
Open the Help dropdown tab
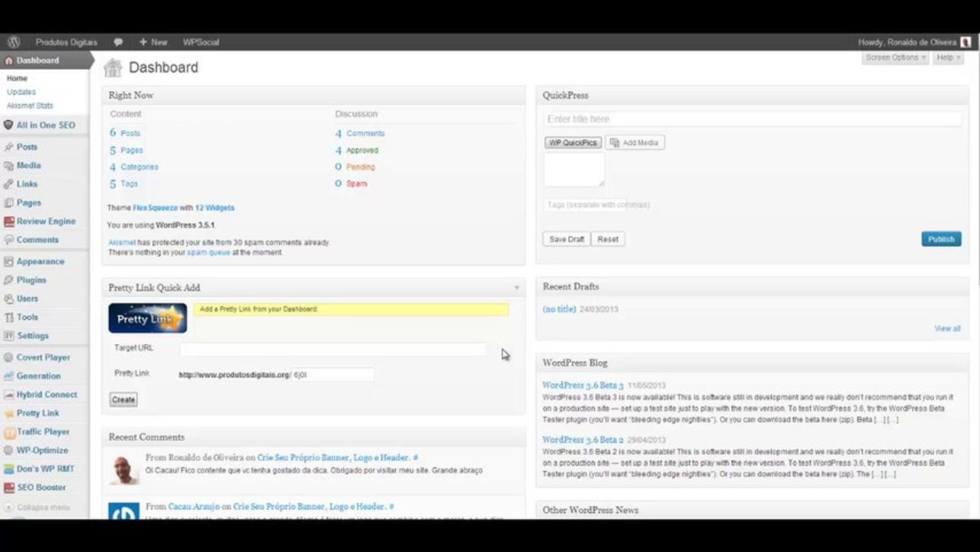(948, 58)
